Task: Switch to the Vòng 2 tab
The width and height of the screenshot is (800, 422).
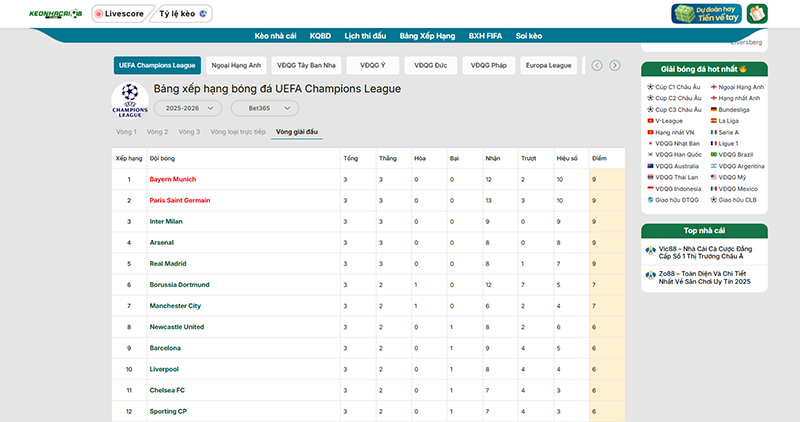Action: click(157, 132)
